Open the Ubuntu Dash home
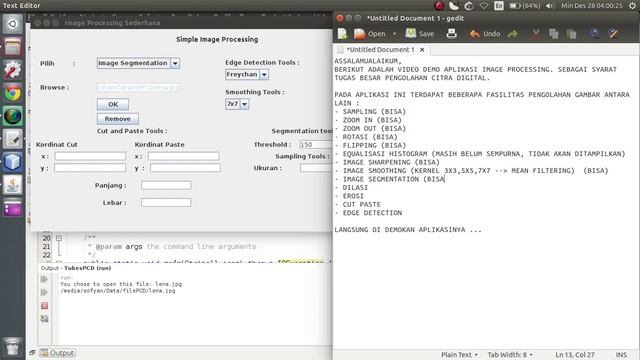This screenshot has width=640, height=360. click(13, 24)
